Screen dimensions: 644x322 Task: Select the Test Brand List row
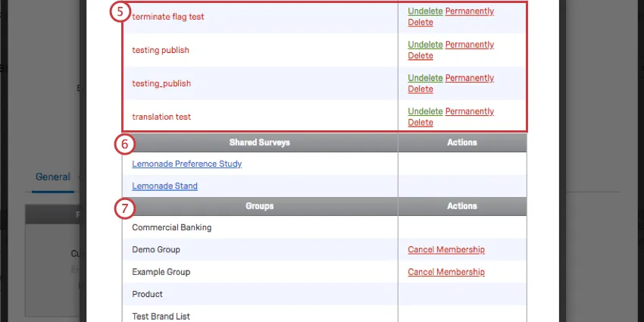161,317
